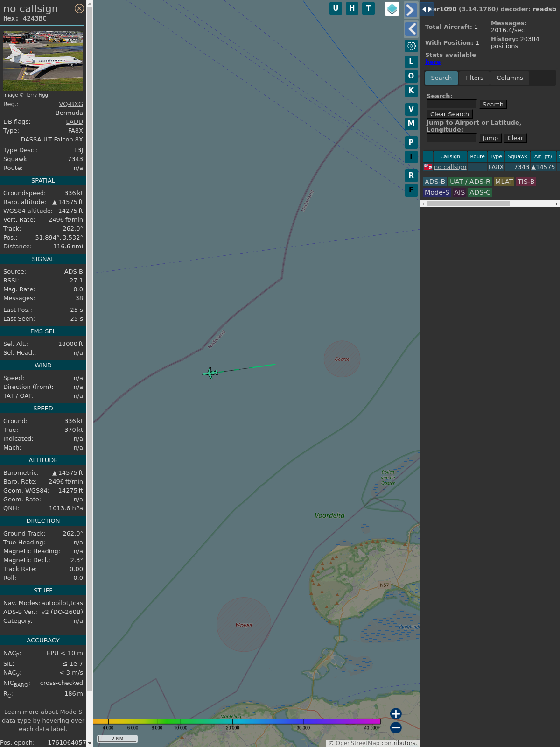560x747 pixels.
Task: Click the Goeree circle on the map
Action: click(342, 359)
